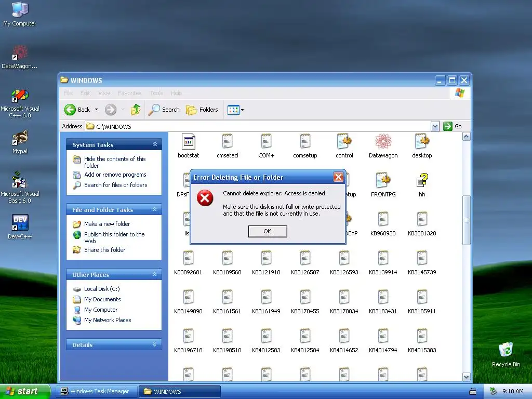The image size is (532, 399).
Task: Select the KB3081320 log file
Action: click(x=422, y=224)
